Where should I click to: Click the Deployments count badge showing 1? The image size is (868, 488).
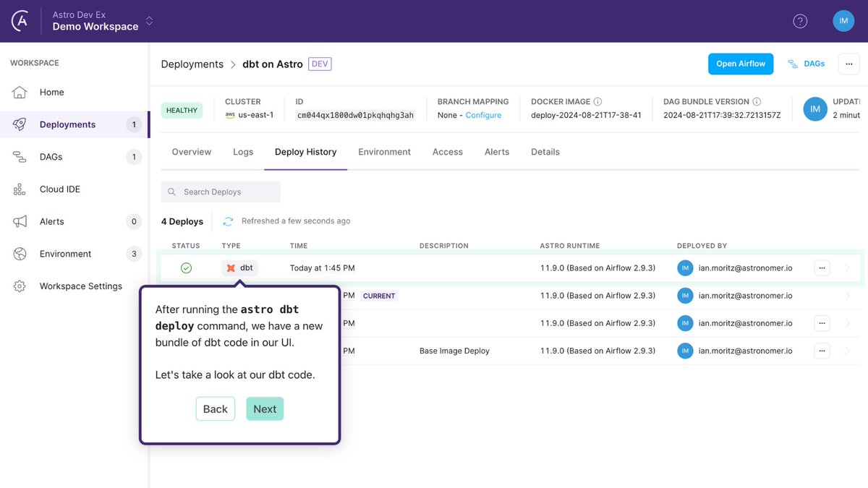(134, 124)
